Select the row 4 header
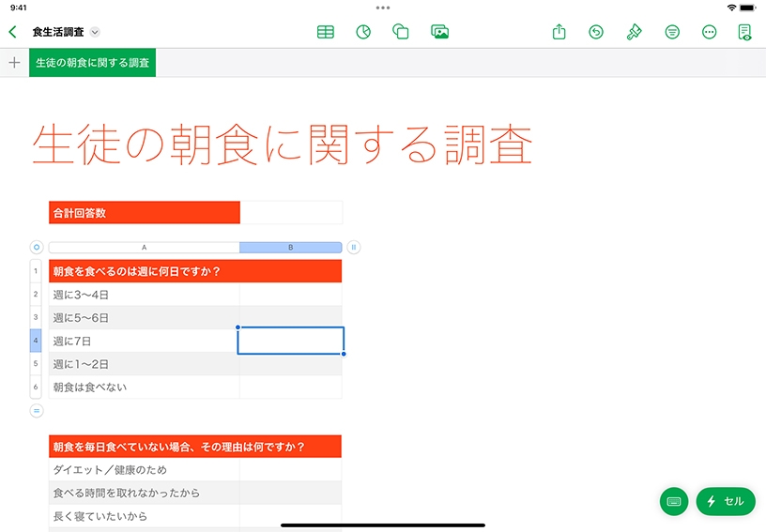766x532 pixels. point(36,341)
